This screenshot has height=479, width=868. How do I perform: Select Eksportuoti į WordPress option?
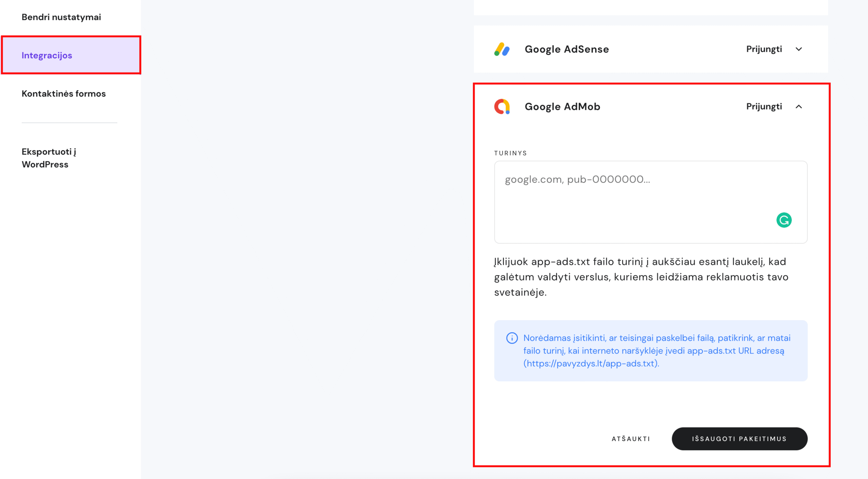pyautogui.click(x=48, y=158)
